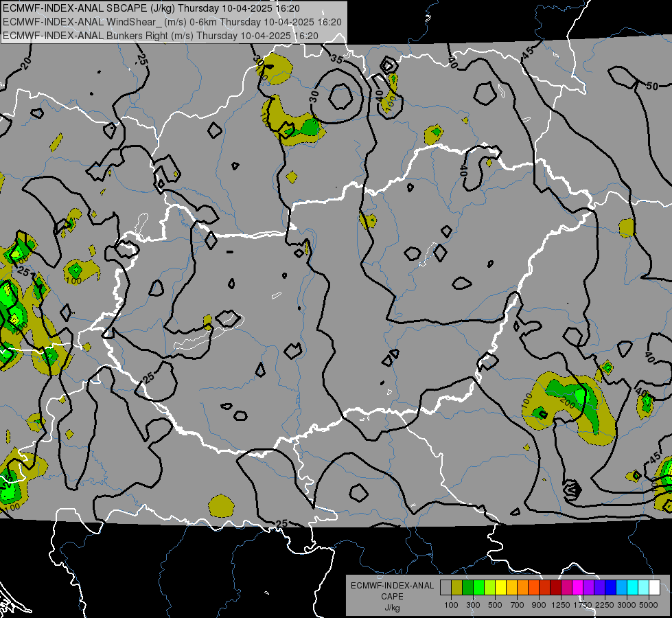Select the lime yellow-green legend swatch
672x618 pixels.
pyautogui.click(x=489, y=587)
